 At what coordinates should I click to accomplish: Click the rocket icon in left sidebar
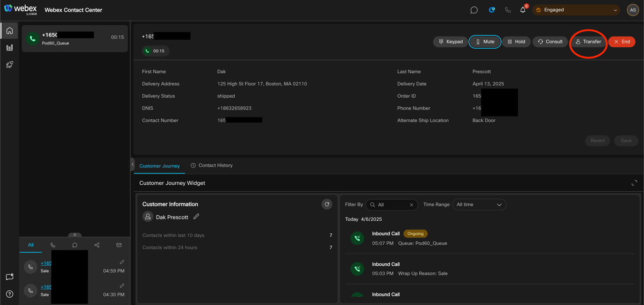click(9, 65)
